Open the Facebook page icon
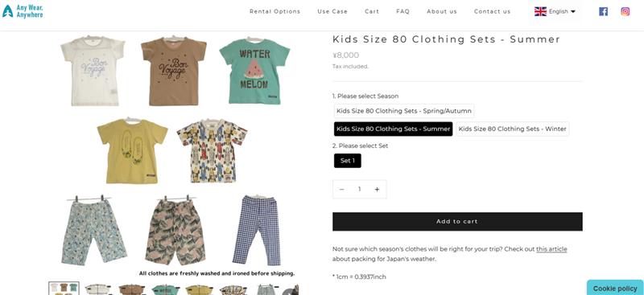The width and height of the screenshot is (644, 295). 603,11
